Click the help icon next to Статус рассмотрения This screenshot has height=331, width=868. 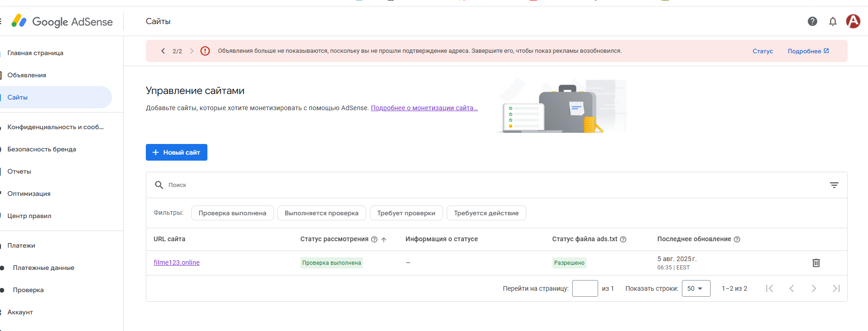(x=375, y=239)
